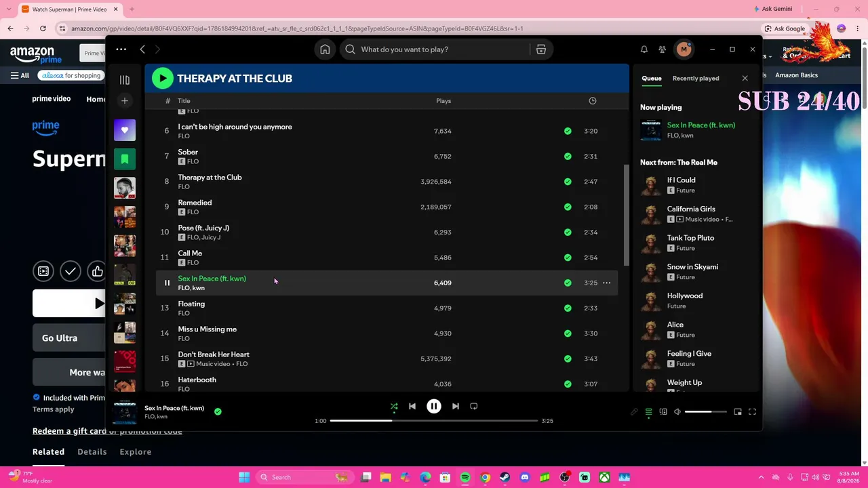Viewport: 868px width, 488px height.
Task: Open Friend Activity icon in Spotify
Action: pyautogui.click(x=663, y=49)
